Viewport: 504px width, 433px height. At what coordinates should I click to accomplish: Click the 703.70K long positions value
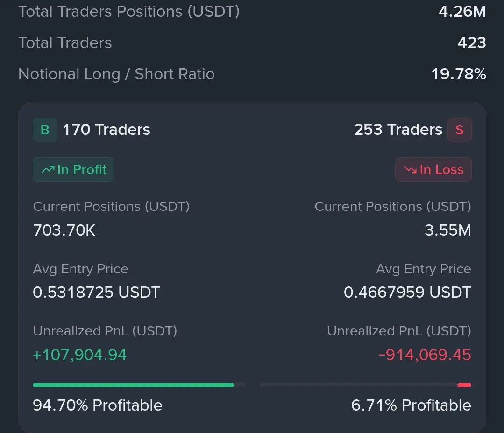[64, 230]
